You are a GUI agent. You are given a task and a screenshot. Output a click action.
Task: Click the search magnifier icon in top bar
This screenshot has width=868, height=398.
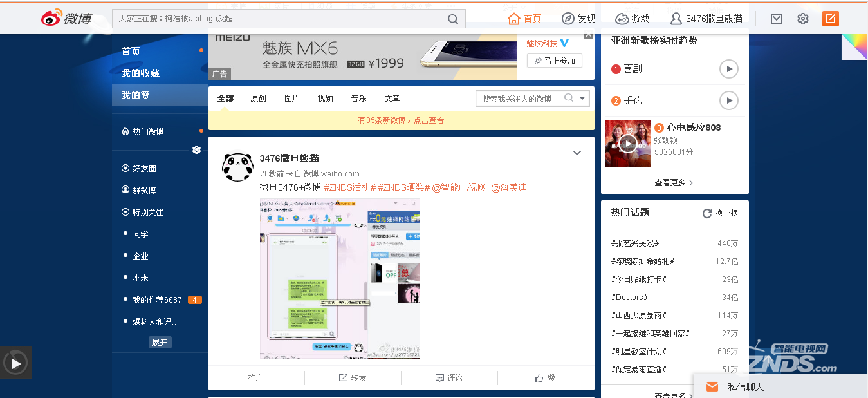pos(453,19)
